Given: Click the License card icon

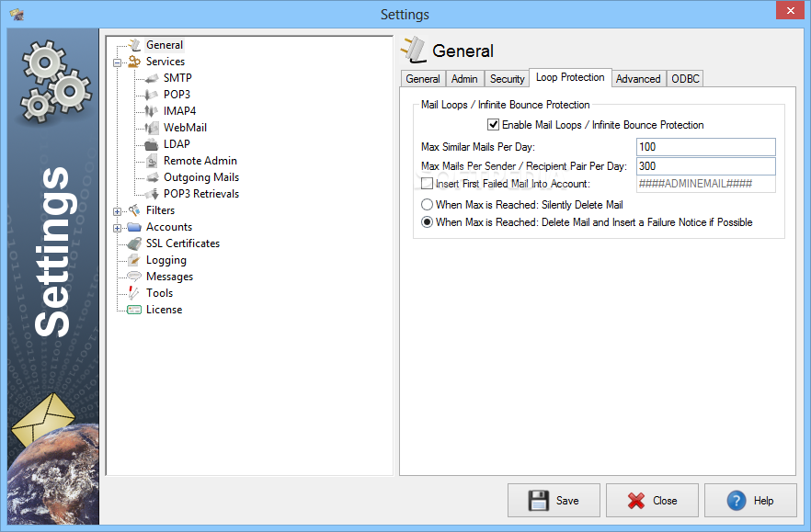Looking at the screenshot, I should pyautogui.click(x=134, y=310).
